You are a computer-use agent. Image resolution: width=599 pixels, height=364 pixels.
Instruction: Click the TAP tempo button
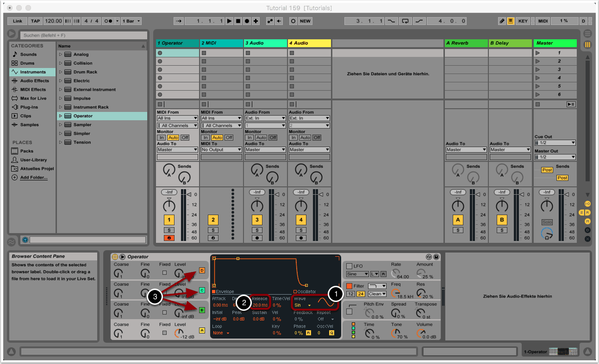(x=35, y=21)
